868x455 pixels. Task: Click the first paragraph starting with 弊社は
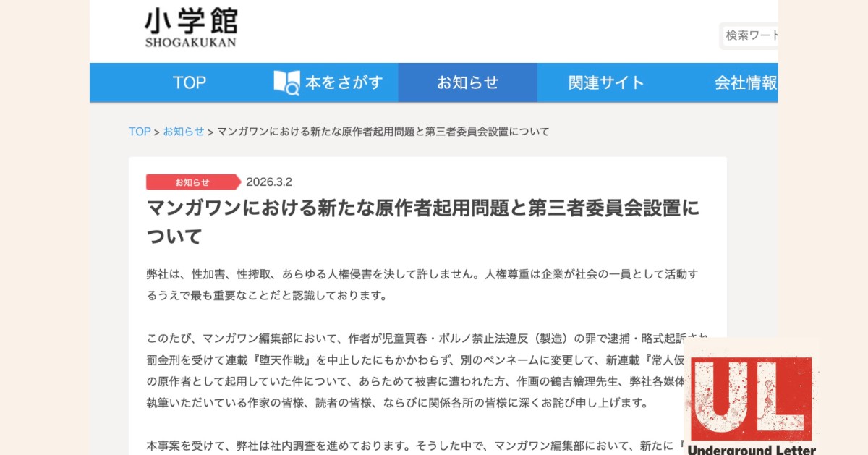[423, 285]
